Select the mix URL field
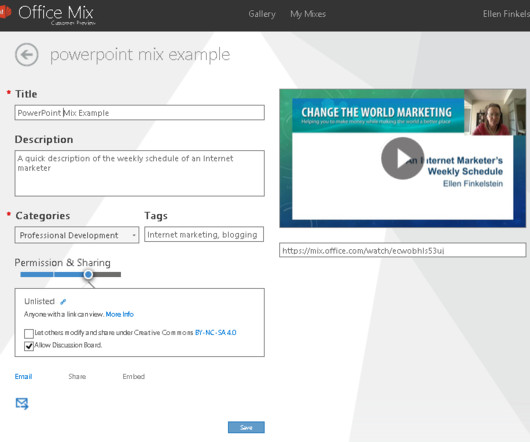The width and height of the screenshot is (530, 442). 403,250
